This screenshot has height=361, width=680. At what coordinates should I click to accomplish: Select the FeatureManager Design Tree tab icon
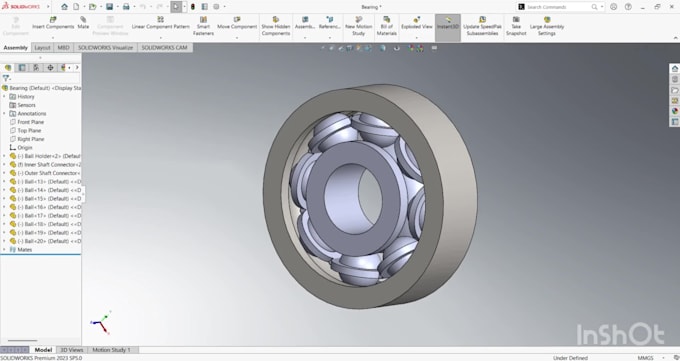(x=8, y=68)
